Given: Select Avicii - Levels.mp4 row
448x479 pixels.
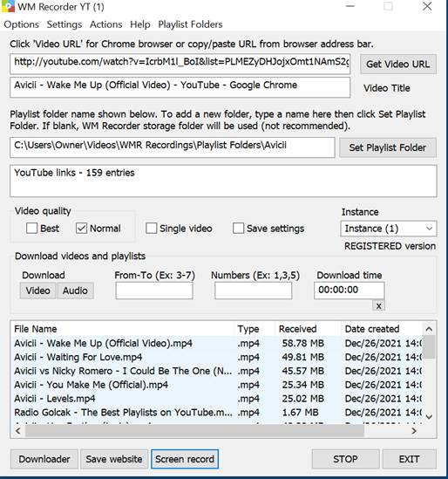Looking at the screenshot, I should coord(217,399).
